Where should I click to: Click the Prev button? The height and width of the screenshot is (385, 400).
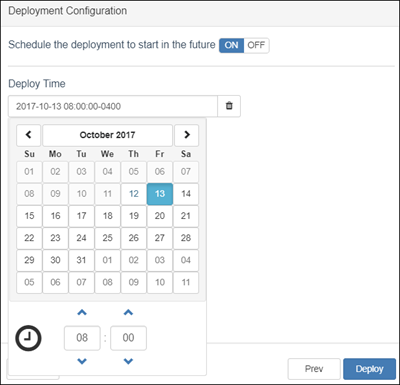314,369
